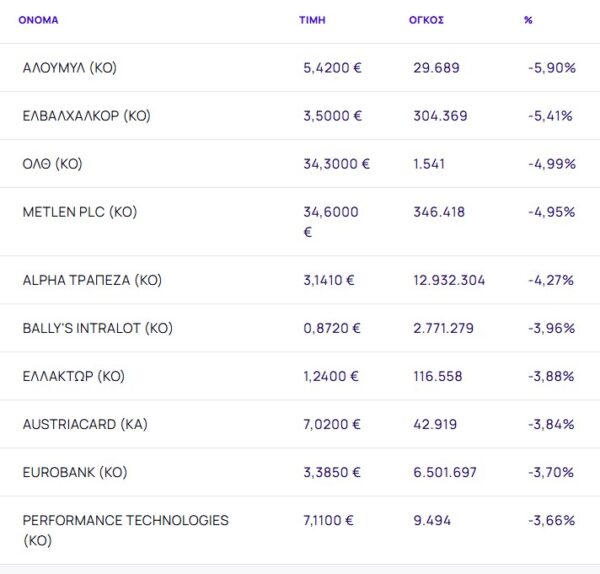Click the -3,84% value for AUSTRIACARD
600x574 pixels.
[551, 424]
